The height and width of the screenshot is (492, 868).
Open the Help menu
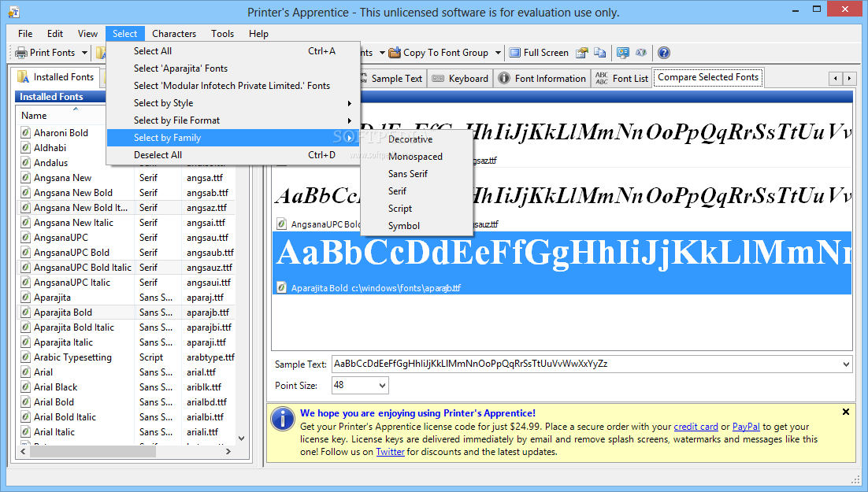[258, 34]
